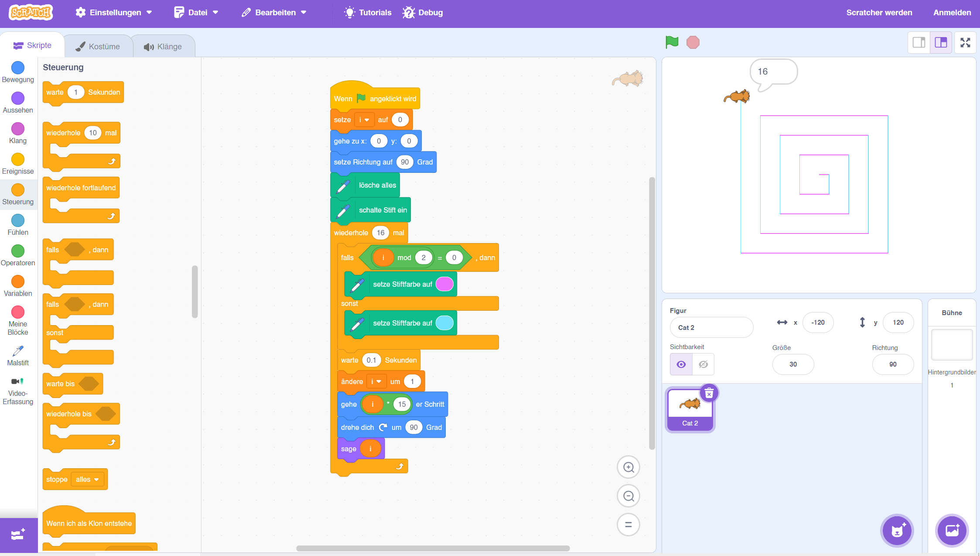
Task: Open Tutorials from the top bar
Action: click(368, 13)
